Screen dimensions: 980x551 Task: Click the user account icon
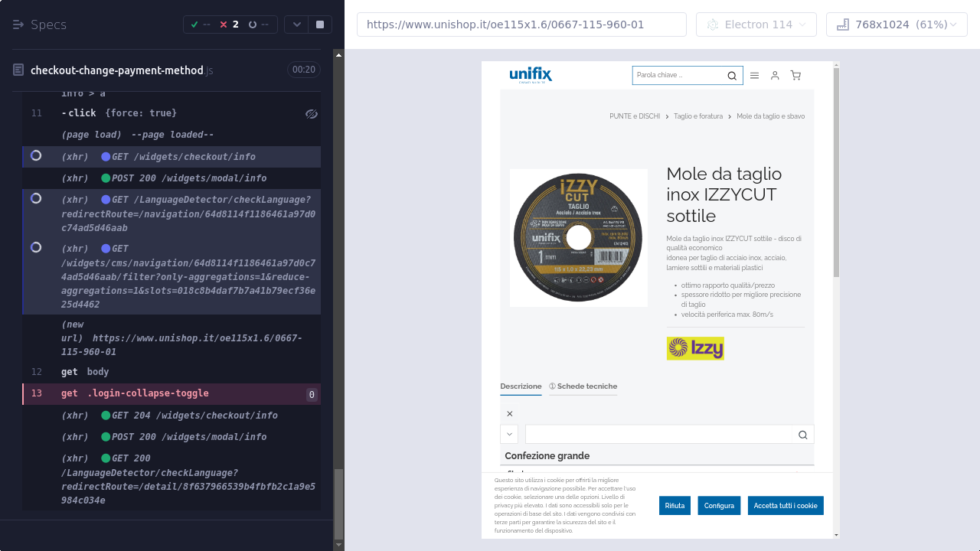(x=775, y=76)
